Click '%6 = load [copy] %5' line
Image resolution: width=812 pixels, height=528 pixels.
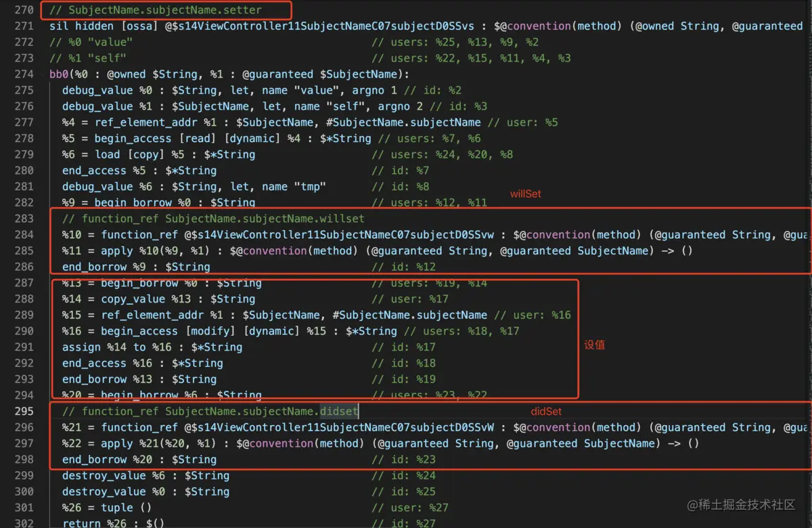click(x=288, y=154)
